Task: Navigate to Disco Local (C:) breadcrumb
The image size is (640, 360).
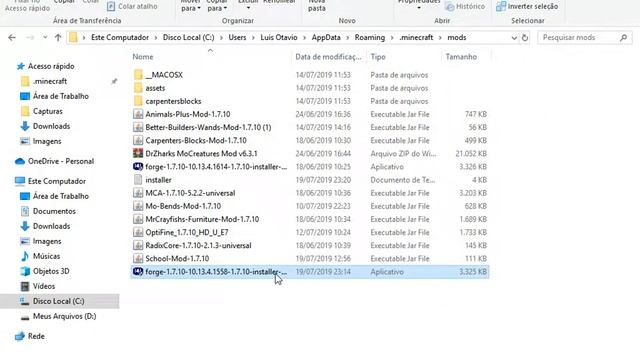Action: tap(188, 38)
